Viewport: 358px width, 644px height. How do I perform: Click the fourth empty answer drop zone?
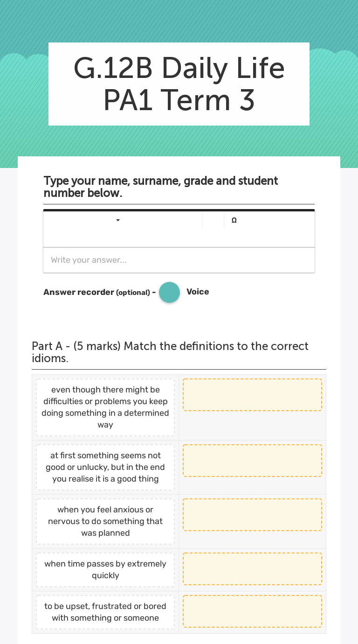(x=252, y=568)
